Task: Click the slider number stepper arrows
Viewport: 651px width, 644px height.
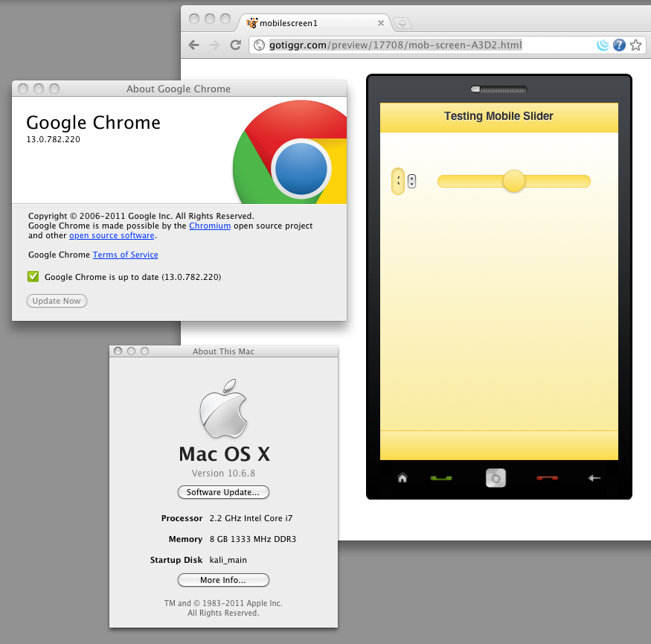Action: pyautogui.click(x=411, y=181)
